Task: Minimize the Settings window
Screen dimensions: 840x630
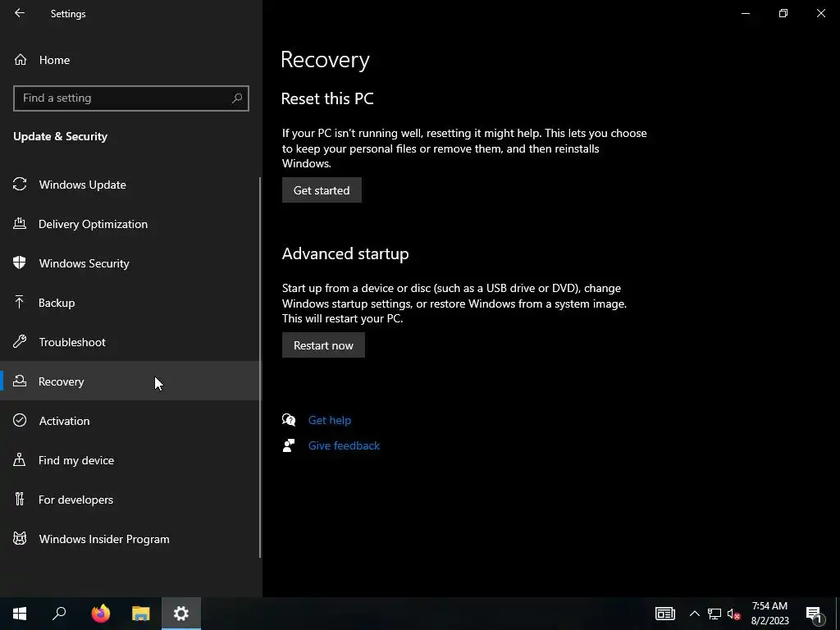Action: [745, 13]
